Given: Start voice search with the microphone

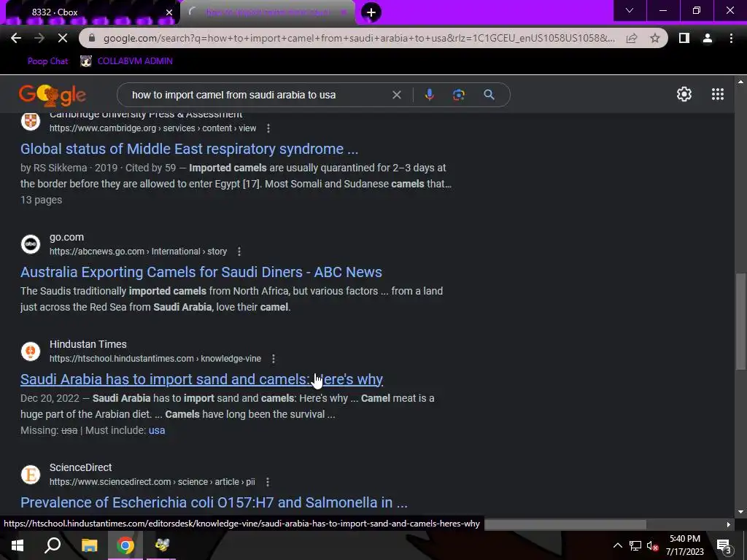Looking at the screenshot, I should pyautogui.click(x=429, y=95).
